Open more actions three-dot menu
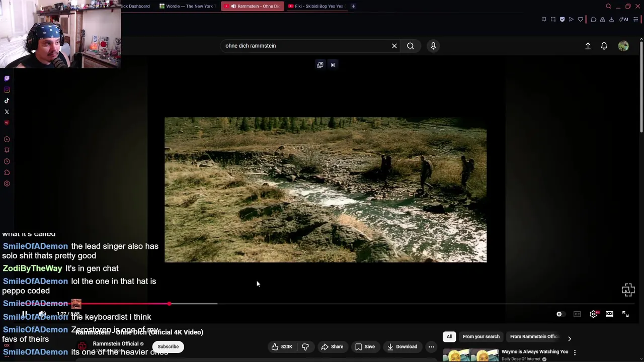This screenshot has height=362, width=644. [x=431, y=346]
